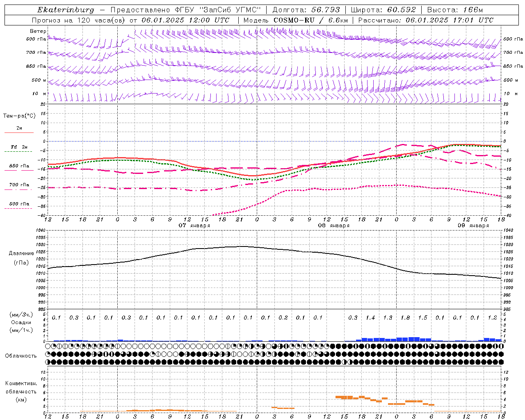
Task: Click the '1.2' precipitation amount value
Action: click(x=492, y=318)
